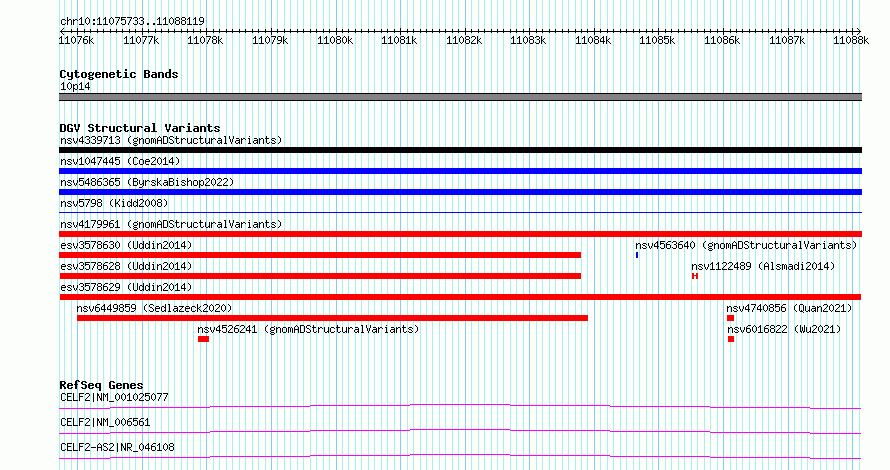The height and width of the screenshot is (470, 890).
Task: Open the esv3578630 (Uddin2014) label
Action: click(126, 245)
